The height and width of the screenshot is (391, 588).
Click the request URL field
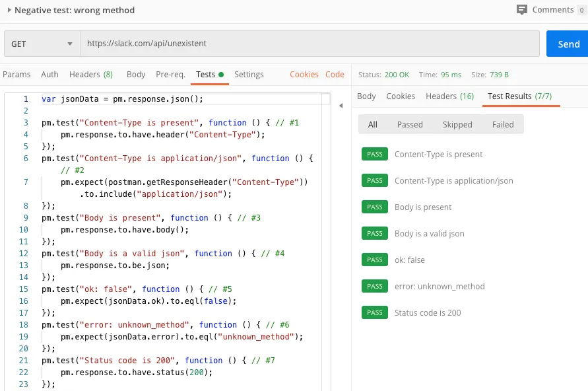[x=310, y=44]
